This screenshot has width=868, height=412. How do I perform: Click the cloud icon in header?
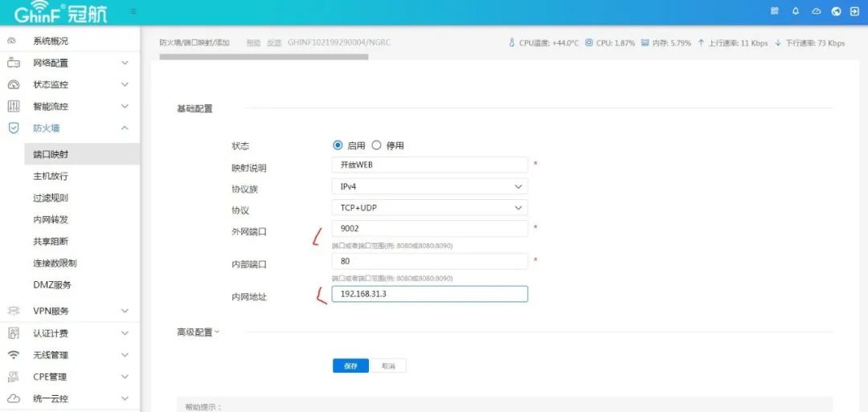(816, 11)
